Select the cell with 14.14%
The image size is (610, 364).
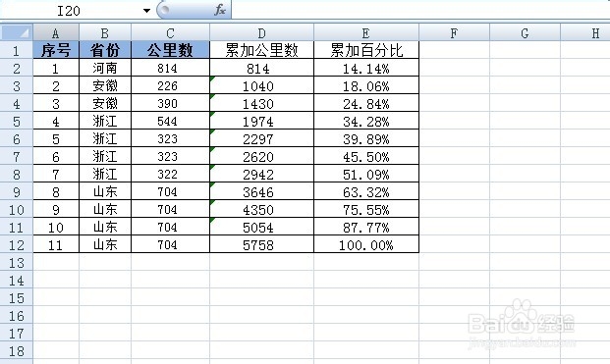pos(366,68)
